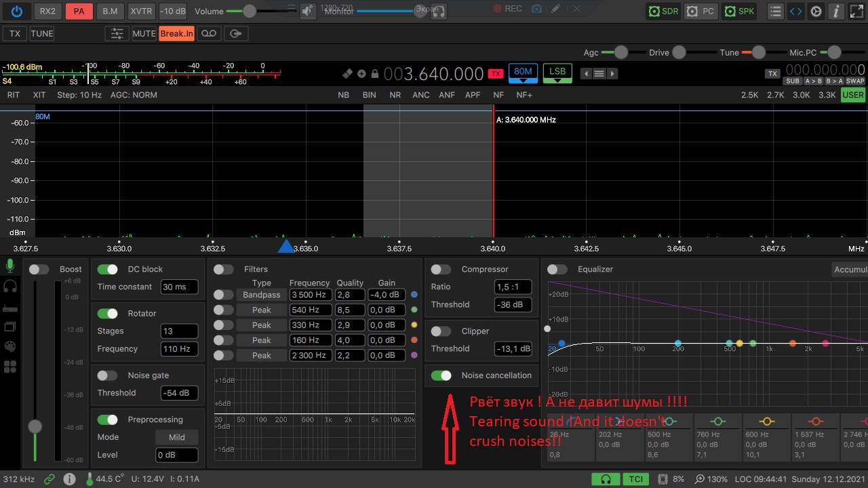Click the eraser icon beside the frequency
Image resolution: width=868 pixels, height=488 pixels.
click(x=348, y=73)
